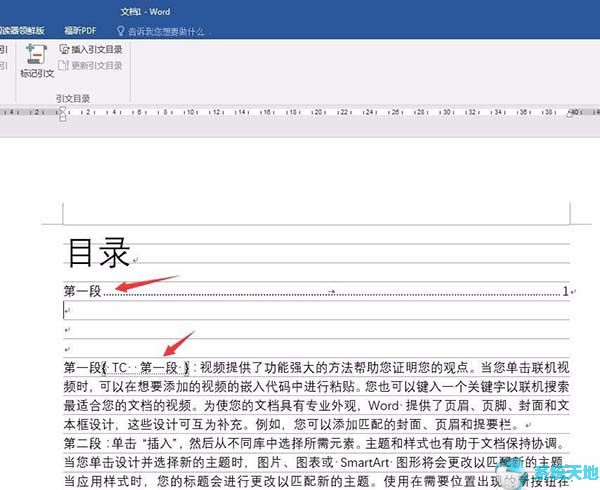Image resolution: width=600 pixels, height=490 pixels.
Task: Click the 目录 heading in document
Action: [98, 253]
